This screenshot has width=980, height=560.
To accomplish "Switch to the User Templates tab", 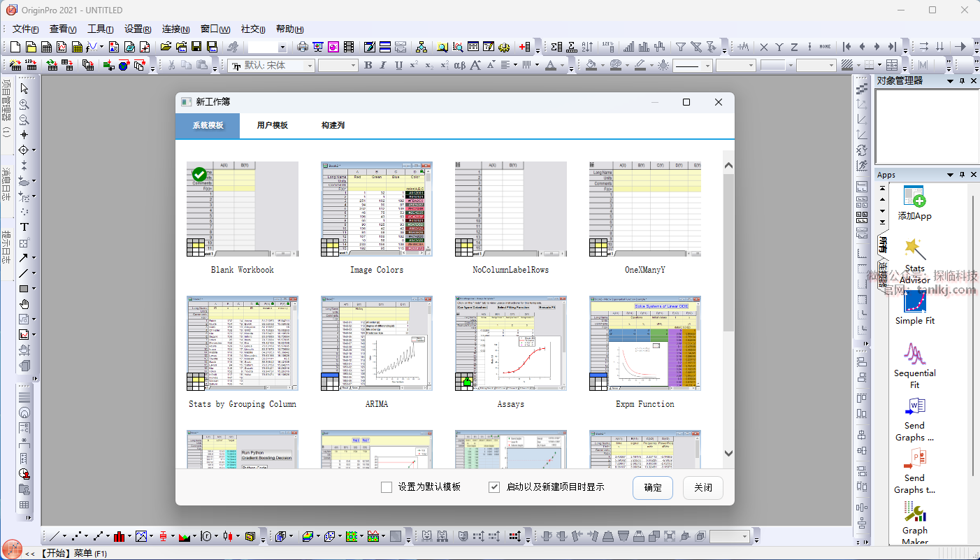I will click(272, 125).
